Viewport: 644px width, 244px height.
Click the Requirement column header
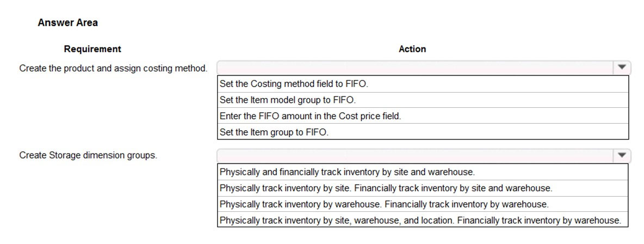(92, 49)
